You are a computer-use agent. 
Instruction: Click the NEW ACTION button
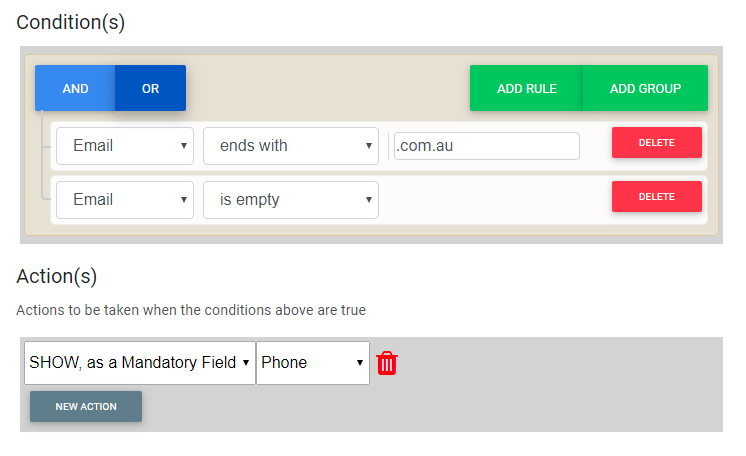pyautogui.click(x=86, y=406)
